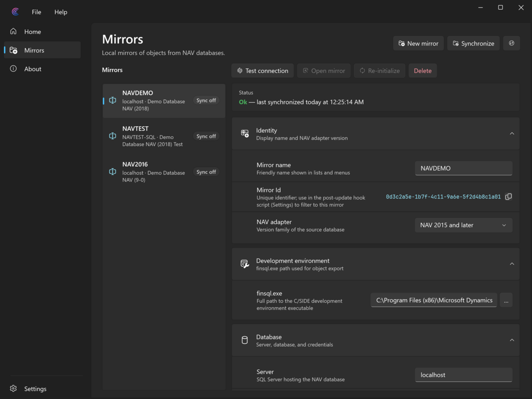Click the NAVTEST mirror icon

[112, 136]
